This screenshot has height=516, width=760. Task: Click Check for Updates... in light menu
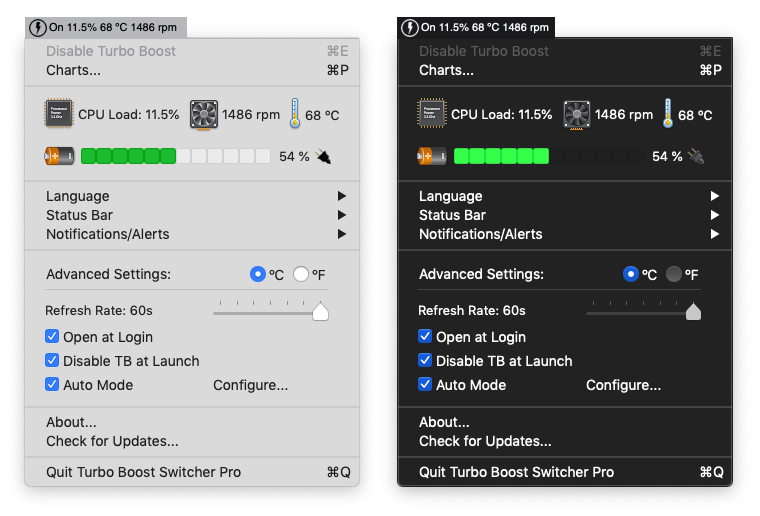(x=112, y=441)
